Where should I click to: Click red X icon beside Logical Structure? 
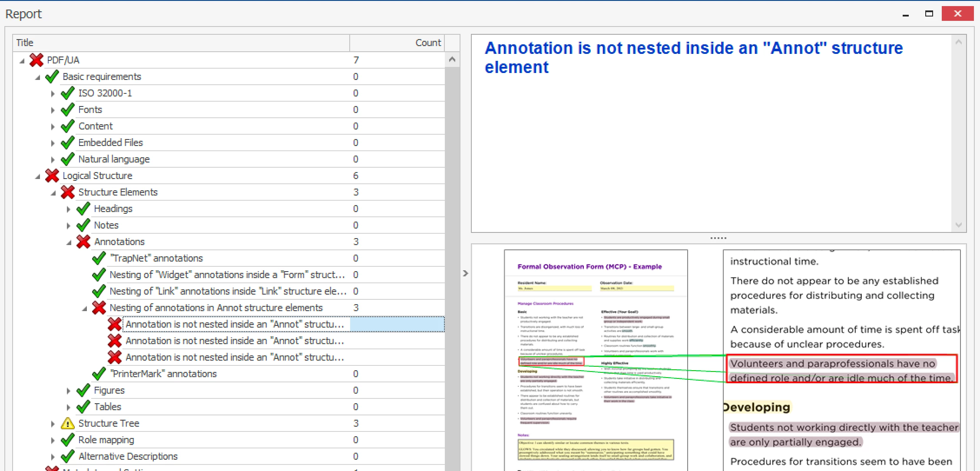[x=52, y=176]
